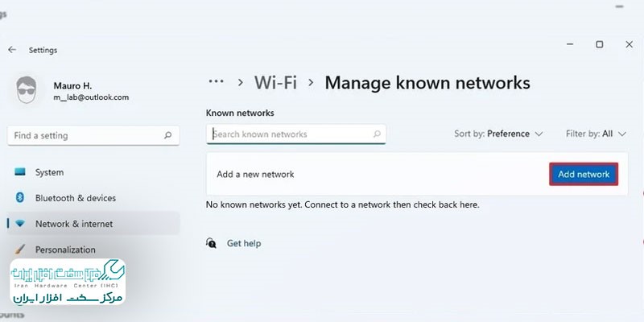Click the Search known networks field
The image size is (644, 322).
click(x=295, y=134)
